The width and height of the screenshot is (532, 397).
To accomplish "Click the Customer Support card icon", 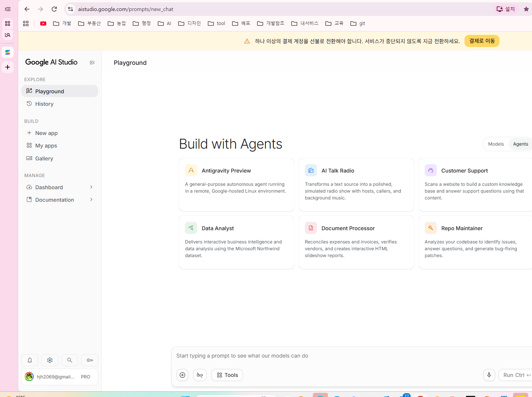I will [x=431, y=171].
